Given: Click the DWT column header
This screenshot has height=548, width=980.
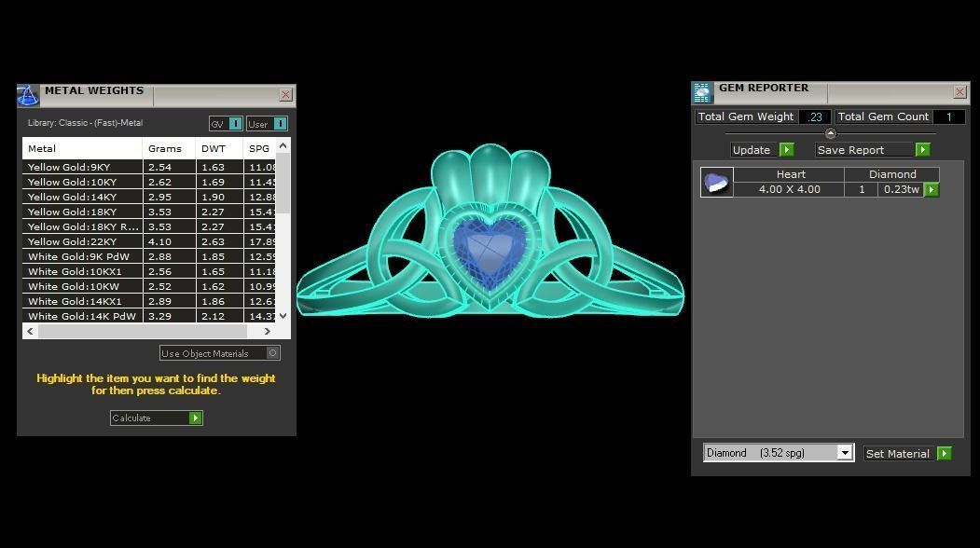Looking at the screenshot, I should [219, 148].
